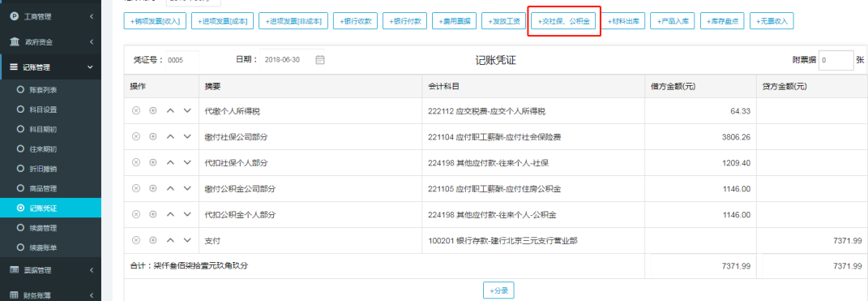Viewport: 868px width, 301px height.
Task: Move 支付 row down
Action: (188, 240)
